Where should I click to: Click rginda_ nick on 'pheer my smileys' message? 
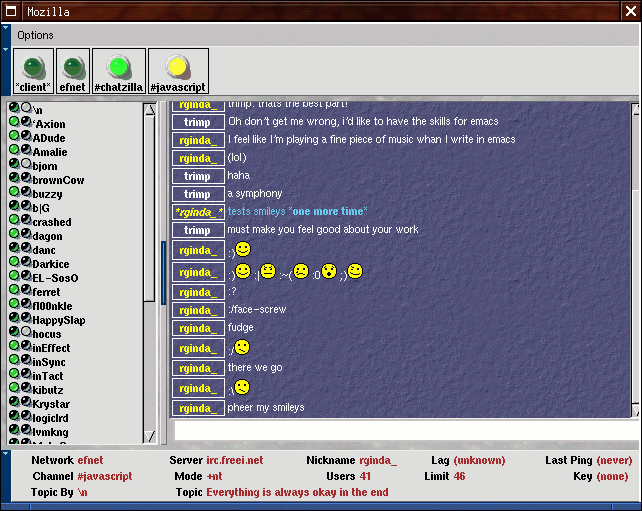(x=198, y=408)
